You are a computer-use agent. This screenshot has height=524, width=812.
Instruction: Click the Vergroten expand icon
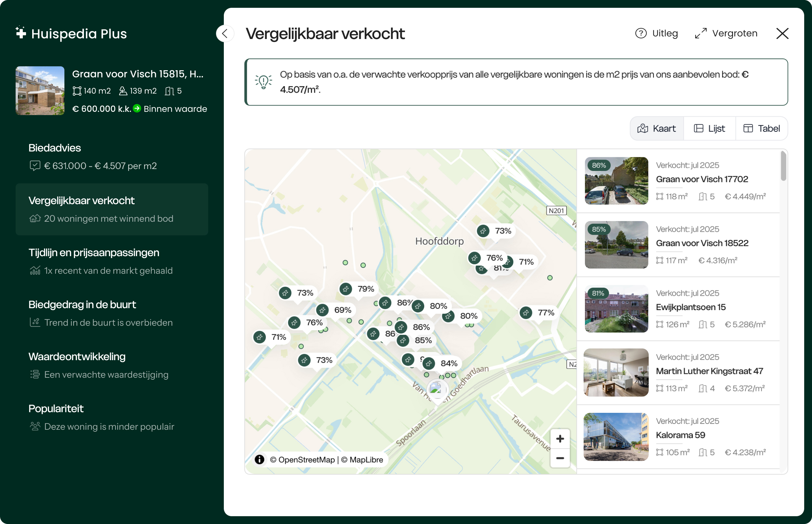tap(701, 33)
